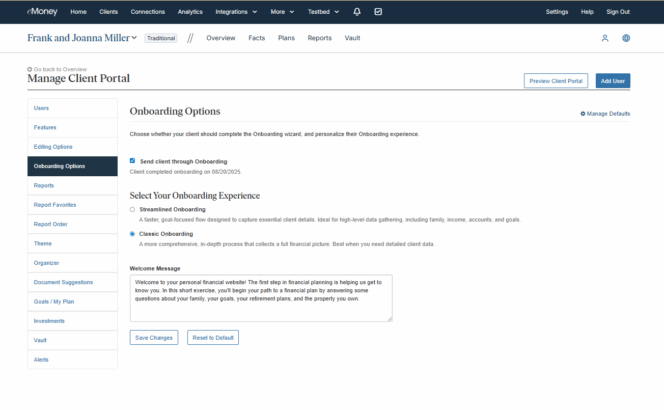Image resolution: width=664 pixels, height=410 pixels.
Task: Switch to the Plans tab
Action: tap(286, 38)
